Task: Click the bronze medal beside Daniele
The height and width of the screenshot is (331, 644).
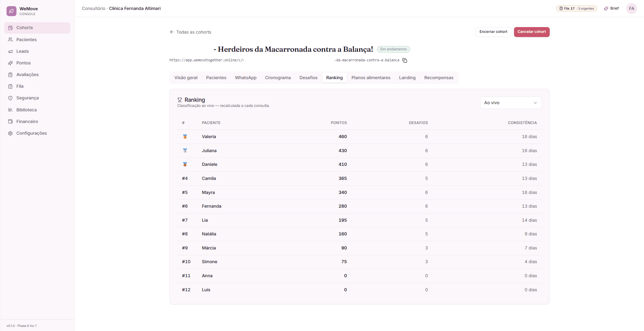Action: click(185, 164)
